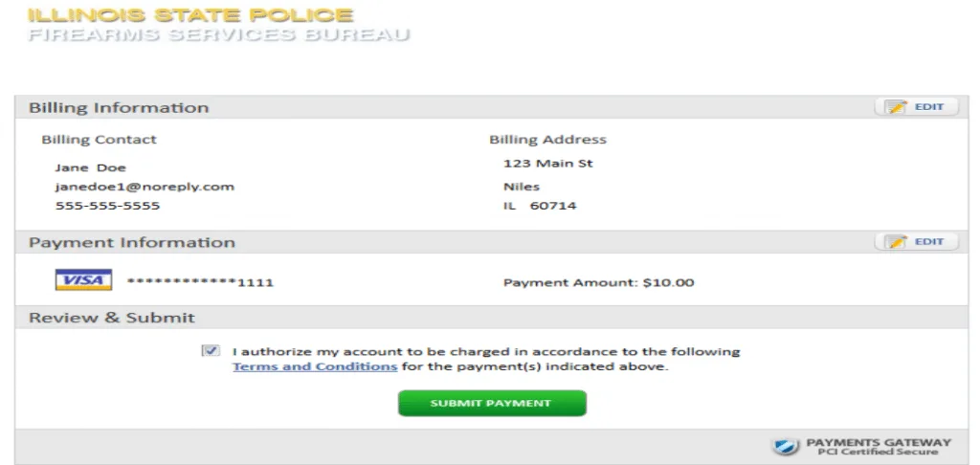Click the phone number 555-555-5555
This screenshot has height=465, width=980.
(x=107, y=206)
